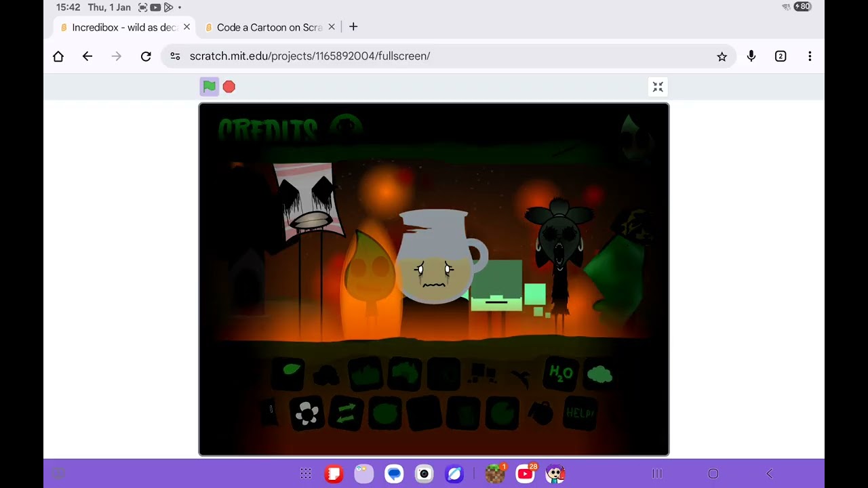868x488 pixels.
Task: Launch the YouTube app from taskbar
Action: tap(526, 473)
